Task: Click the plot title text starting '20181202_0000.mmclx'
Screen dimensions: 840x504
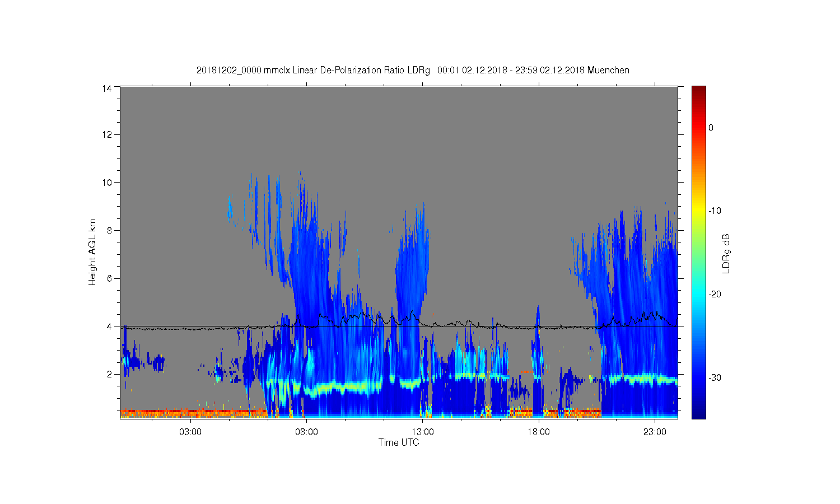Action: [413, 71]
